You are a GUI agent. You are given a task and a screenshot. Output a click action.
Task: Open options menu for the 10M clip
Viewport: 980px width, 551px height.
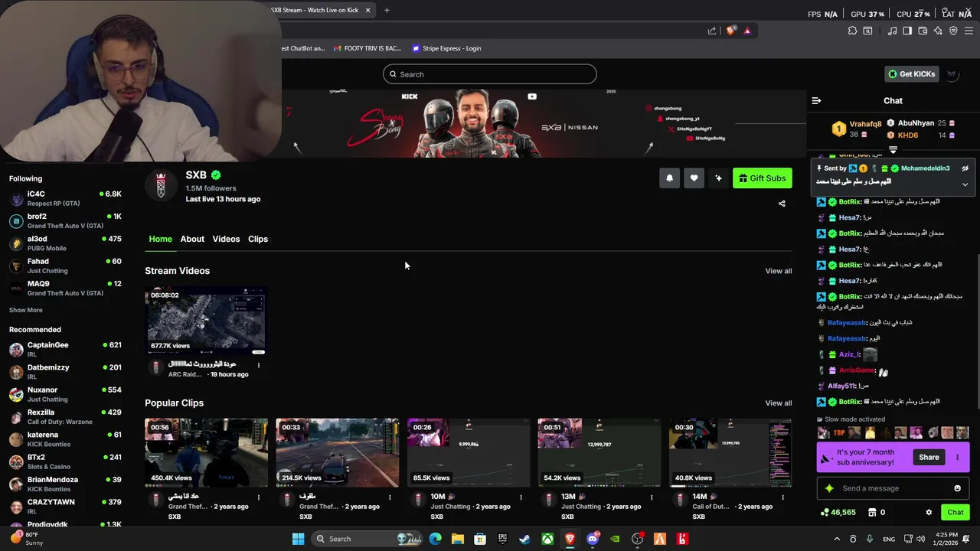tap(521, 497)
